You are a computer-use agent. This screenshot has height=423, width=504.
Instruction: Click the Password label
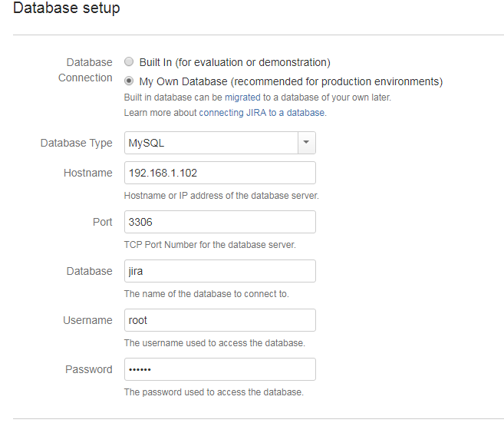88,369
